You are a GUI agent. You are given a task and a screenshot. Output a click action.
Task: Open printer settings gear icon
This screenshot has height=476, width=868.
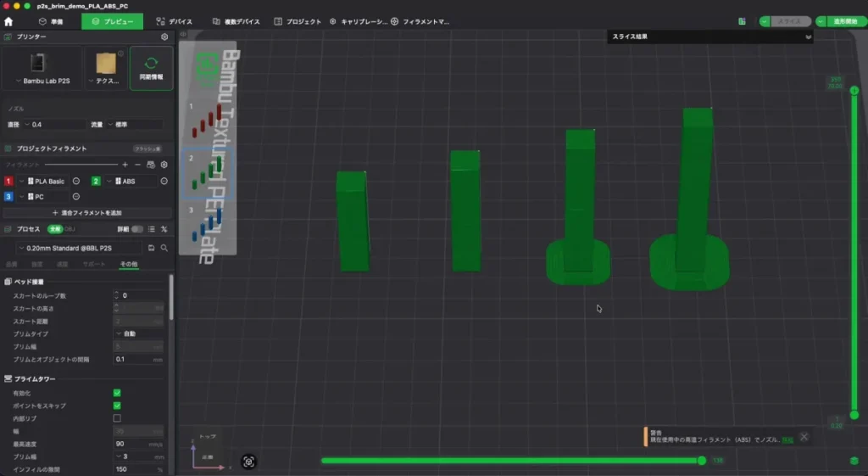[164, 36]
